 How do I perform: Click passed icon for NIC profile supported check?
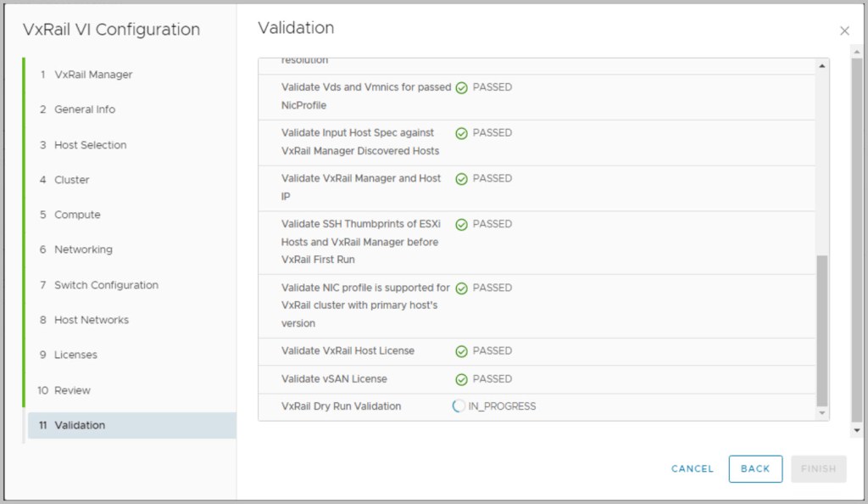point(462,288)
